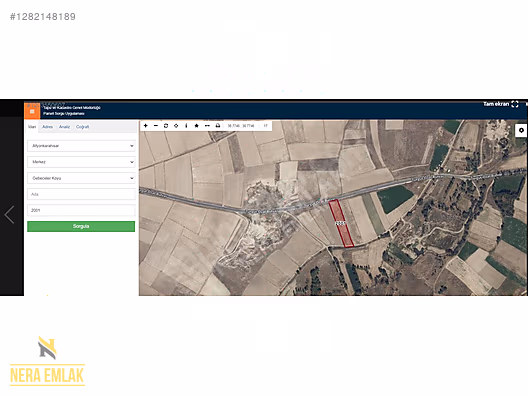
Task: Click the map layer settings icon
Action: click(521, 130)
